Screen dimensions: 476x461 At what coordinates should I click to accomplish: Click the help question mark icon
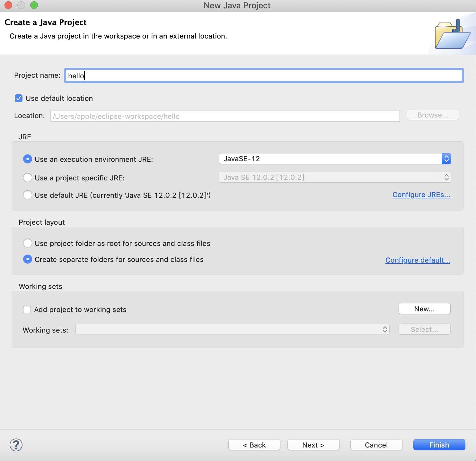(x=16, y=445)
